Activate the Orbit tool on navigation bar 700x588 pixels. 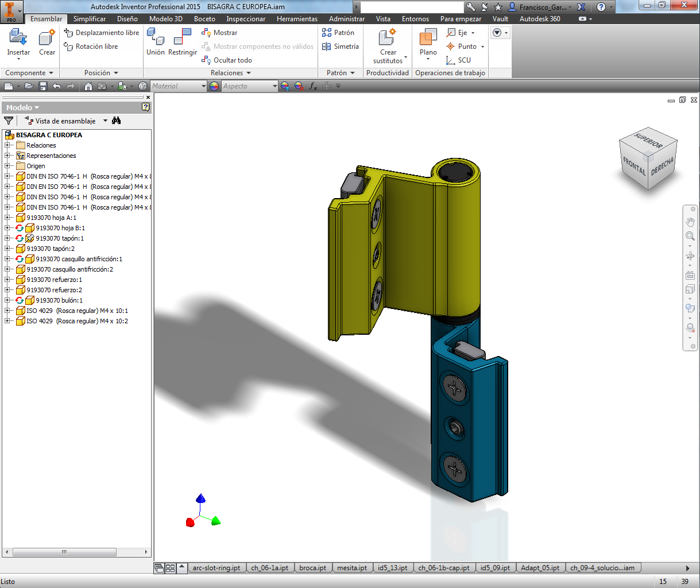click(690, 256)
